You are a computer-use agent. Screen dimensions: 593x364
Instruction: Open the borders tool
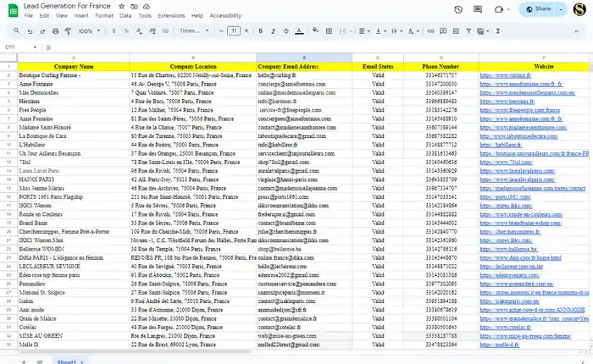pyautogui.click(x=329, y=31)
